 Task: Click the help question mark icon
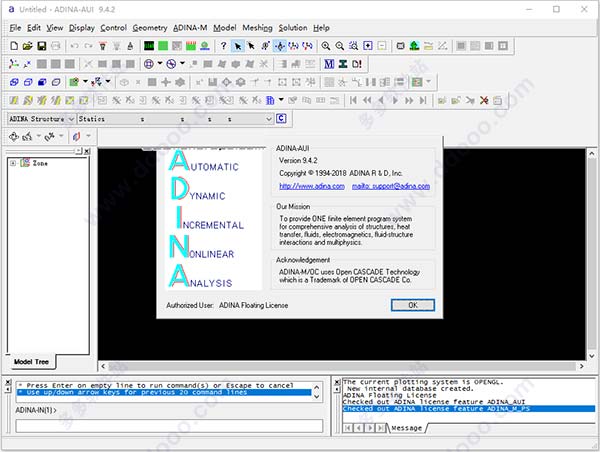point(223,46)
